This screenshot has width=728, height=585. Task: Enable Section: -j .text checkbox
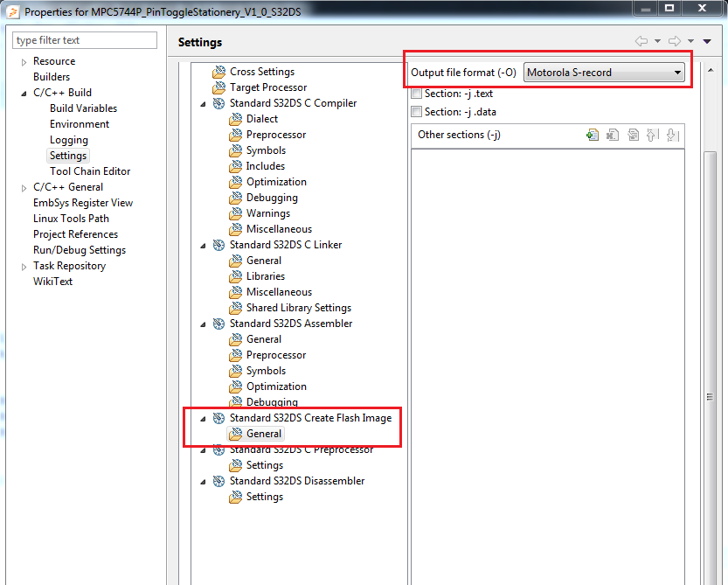click(x=417, y=94)
